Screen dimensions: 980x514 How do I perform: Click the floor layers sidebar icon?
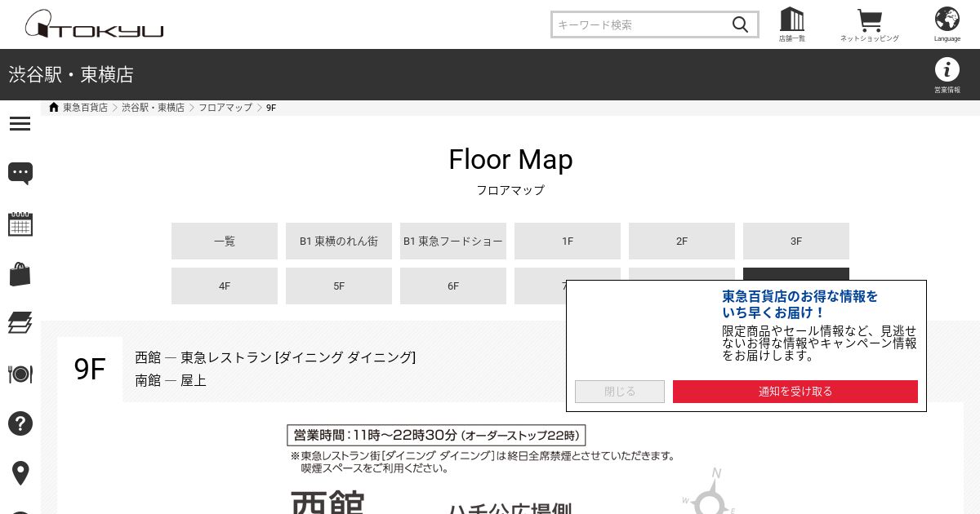20,323
